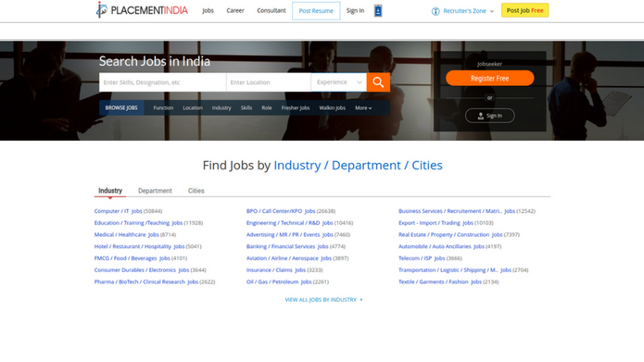Browse jobs by Function
The image size is (644, 362).
tap(163, 108)
